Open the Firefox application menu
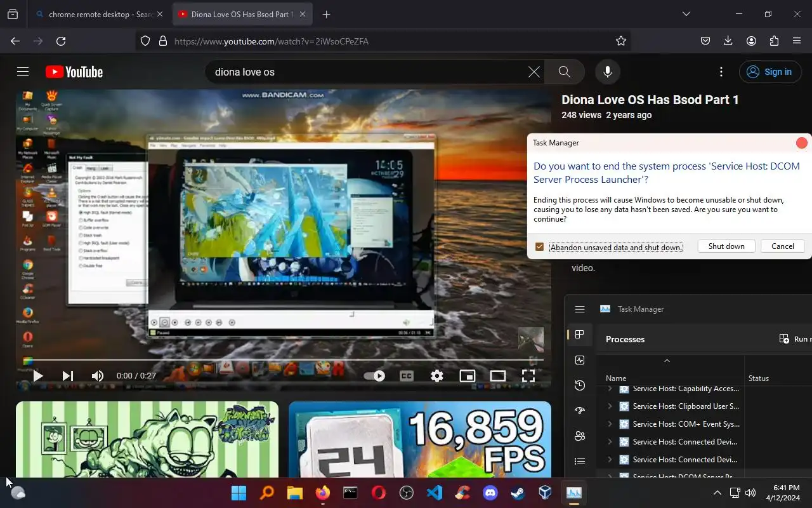This screenshot has width=812, height=508. pos(797,41)
